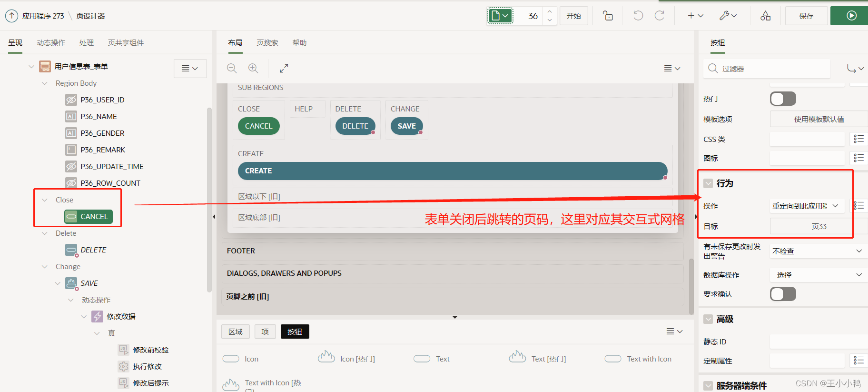
Task: Select the CANCEL button node in tree
Action: pos(89,216)
